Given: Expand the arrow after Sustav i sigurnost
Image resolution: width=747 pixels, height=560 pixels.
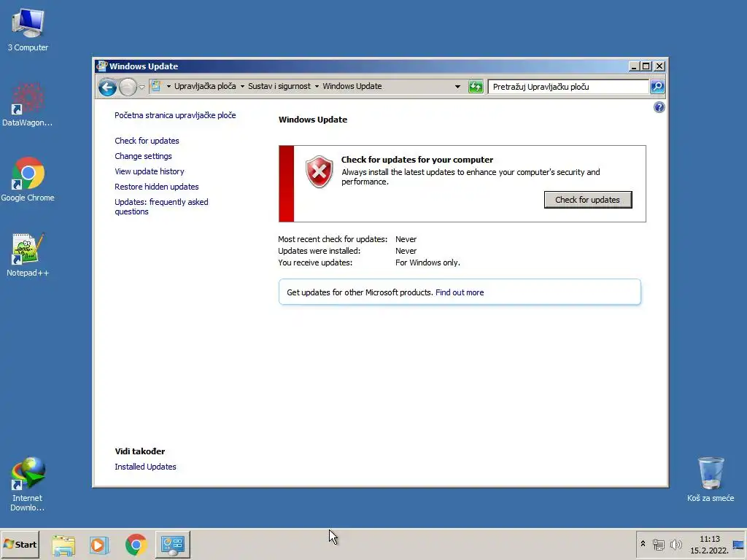Looking at the screenshot, I should click(317, 87).
